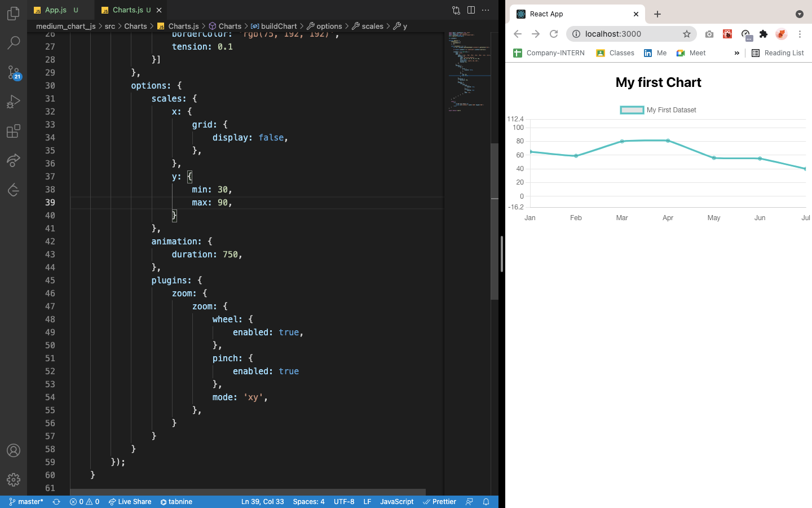Open the Search view in sidebar

click(14, 43)
